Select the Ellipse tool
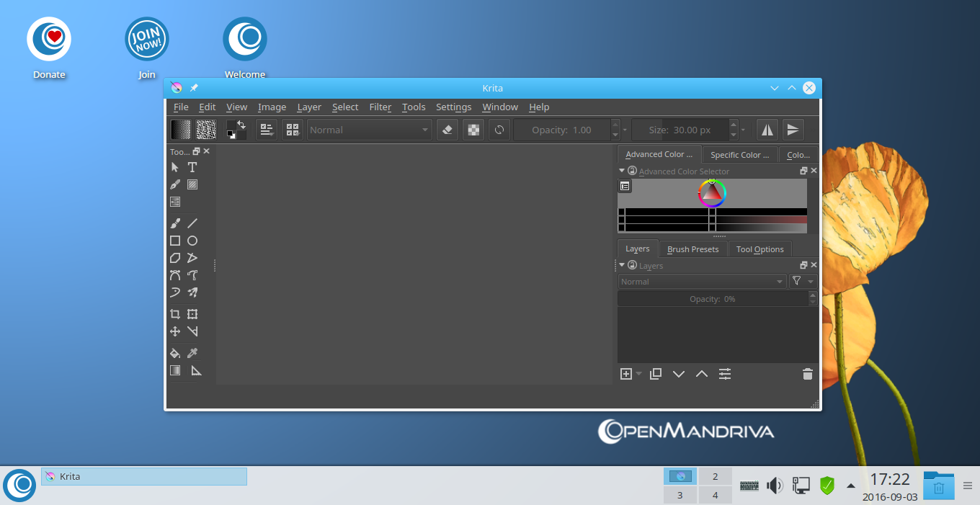The width and height of the screenshot is (980, 505). coord(192,241)
